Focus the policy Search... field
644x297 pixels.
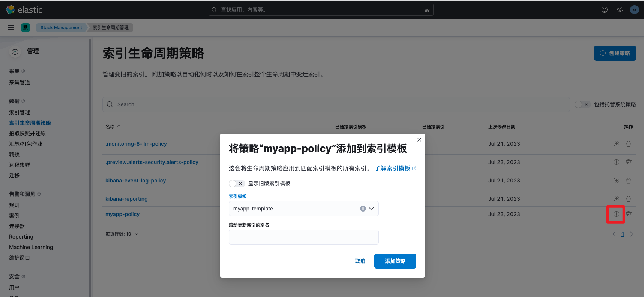tap(336, 104)
